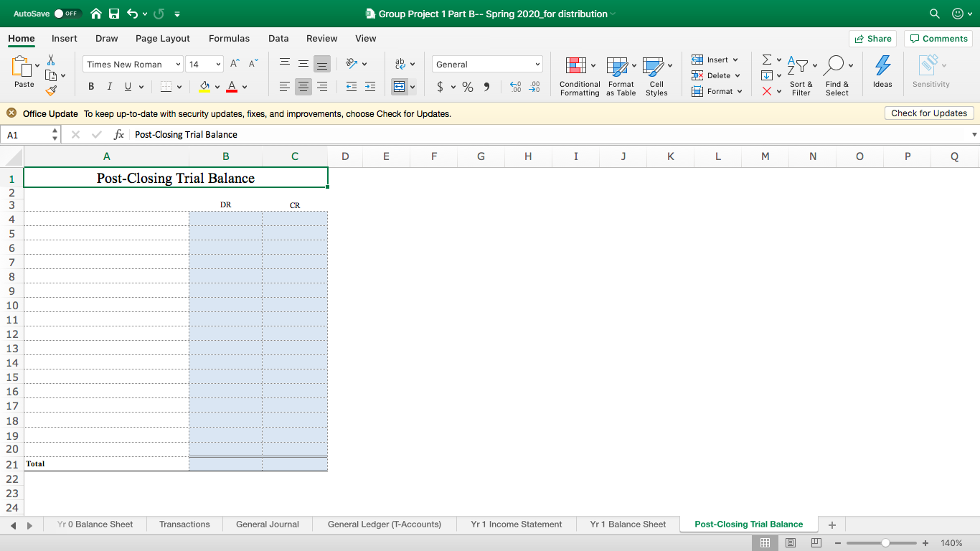Open Conditional Formatting options

click(x=579, y=75)
